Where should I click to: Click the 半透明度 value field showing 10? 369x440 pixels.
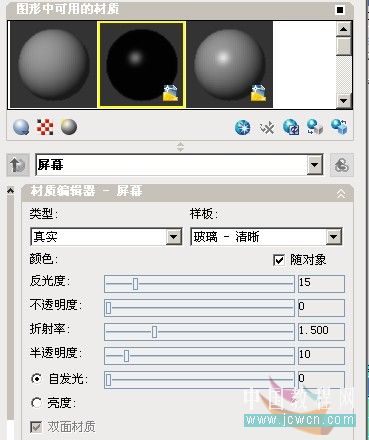pos(321,356)
